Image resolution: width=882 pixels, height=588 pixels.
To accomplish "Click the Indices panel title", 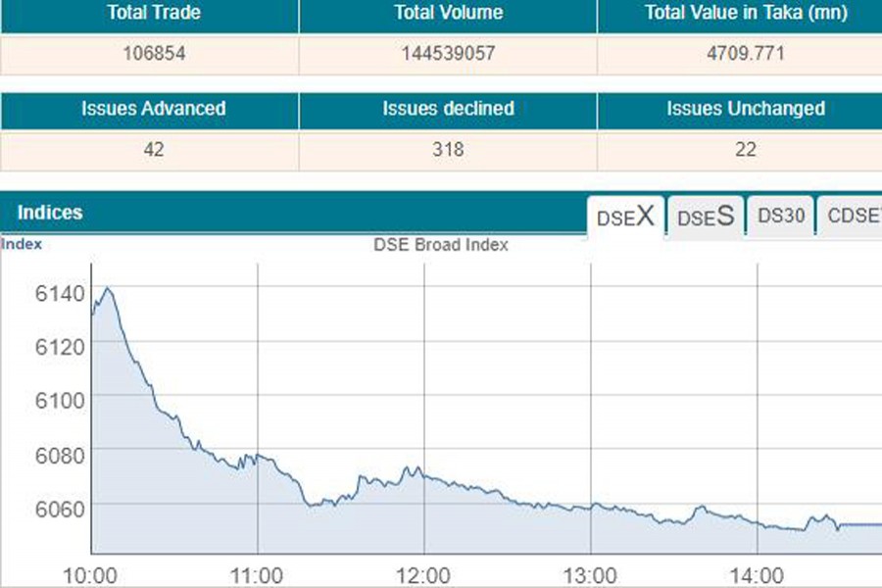I will tap(50, 213).
